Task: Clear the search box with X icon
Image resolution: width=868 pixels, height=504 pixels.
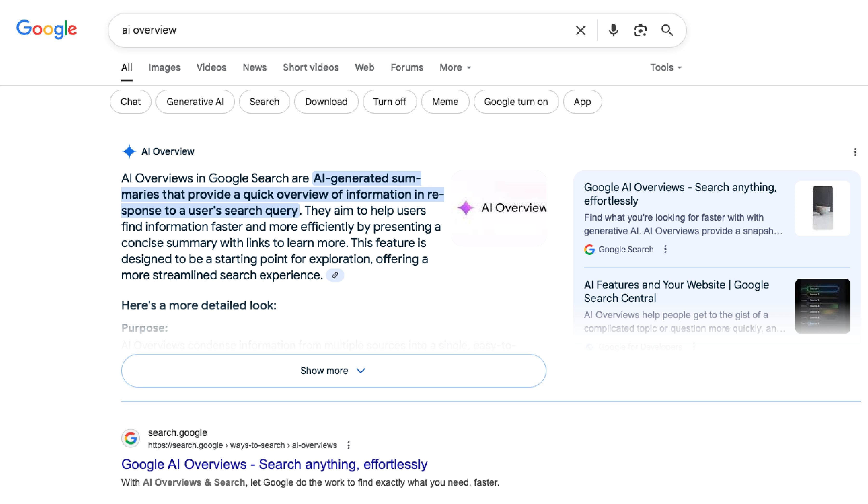Action: (x=580, y=30)
